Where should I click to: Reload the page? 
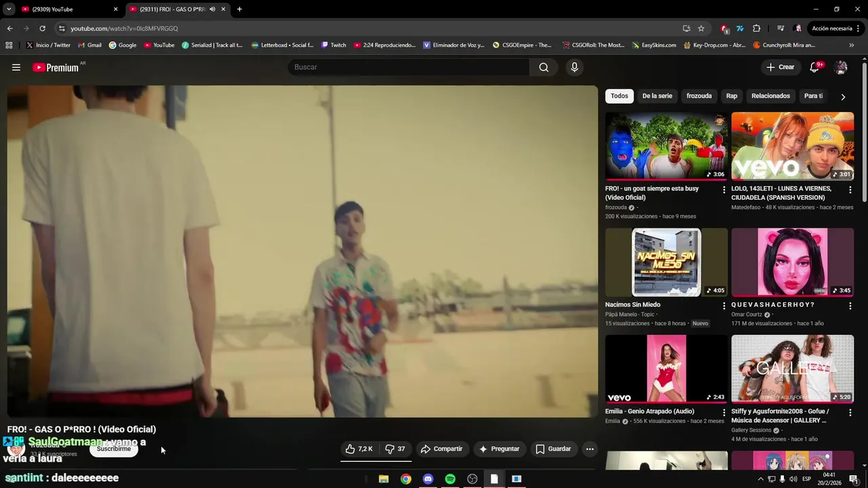point(42,28)
